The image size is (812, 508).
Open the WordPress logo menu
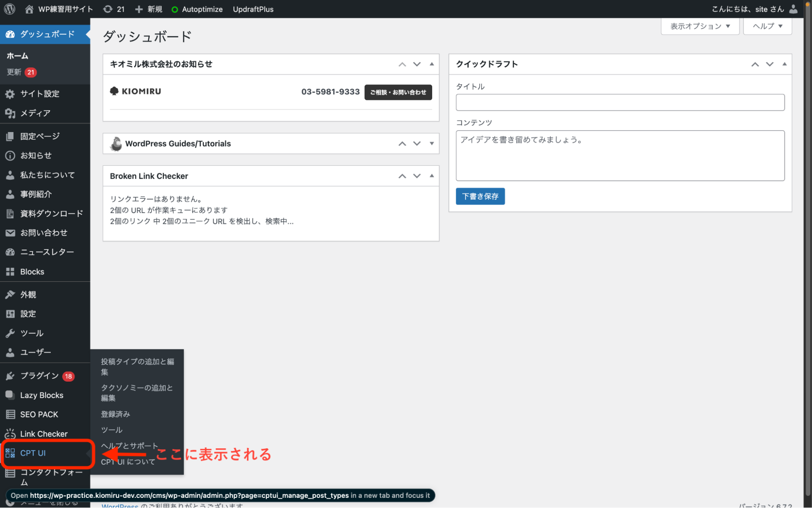point(10,9)
